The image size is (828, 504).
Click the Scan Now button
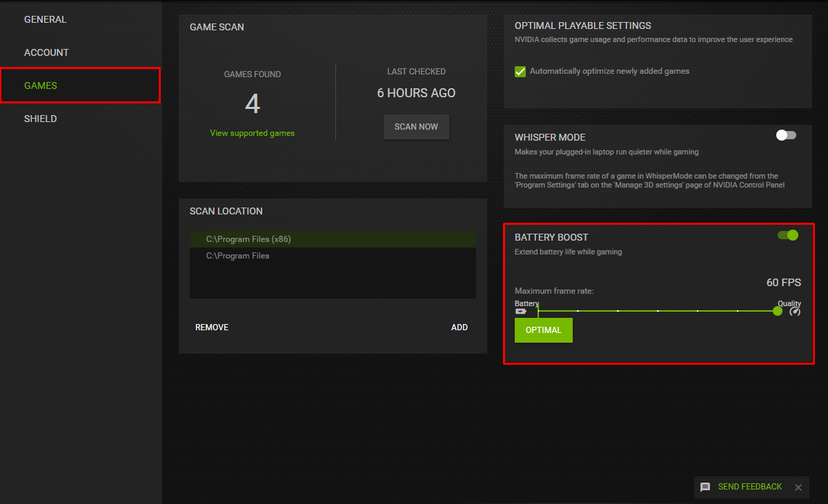(416, 127)
